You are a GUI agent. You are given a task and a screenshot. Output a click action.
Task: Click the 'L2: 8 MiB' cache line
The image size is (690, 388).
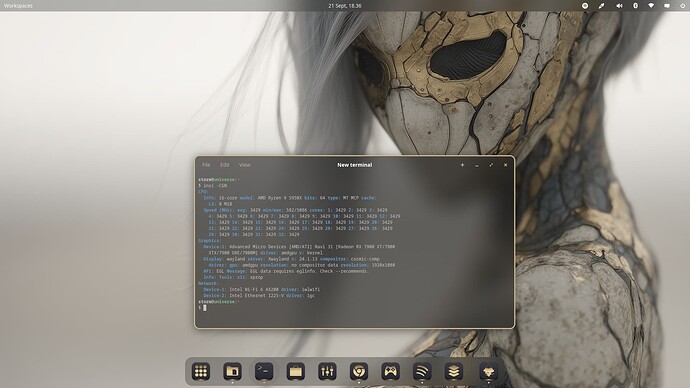(x=220, y=204)
